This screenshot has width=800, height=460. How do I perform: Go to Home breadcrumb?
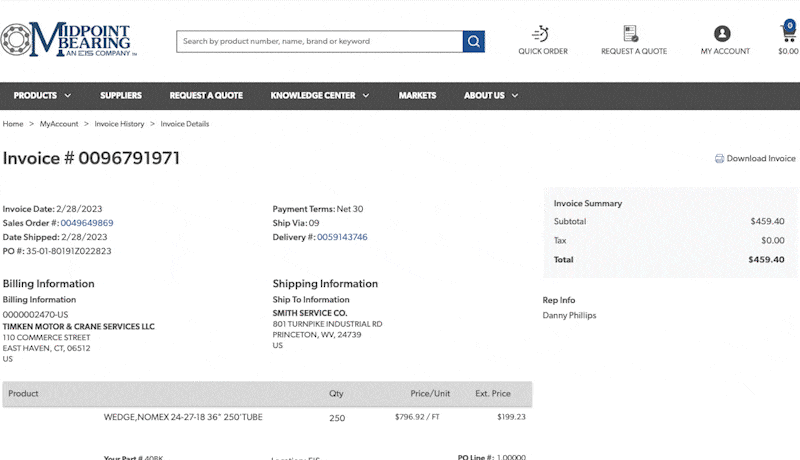coord(13,124)
